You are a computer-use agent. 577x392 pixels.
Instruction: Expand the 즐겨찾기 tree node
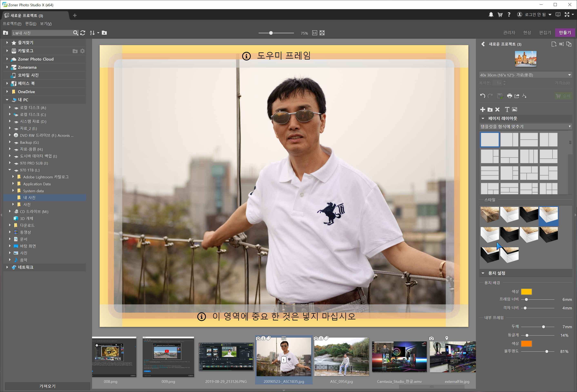point(7,43)
